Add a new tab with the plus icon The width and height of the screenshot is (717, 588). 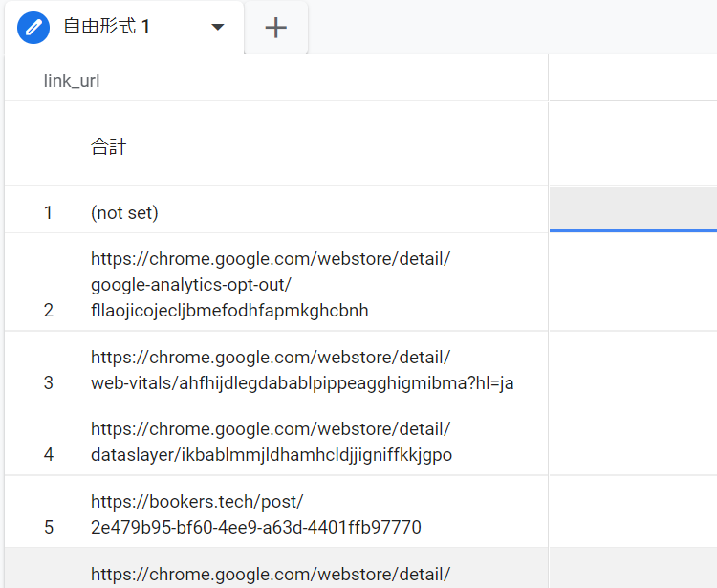click(x=276, y=28)
